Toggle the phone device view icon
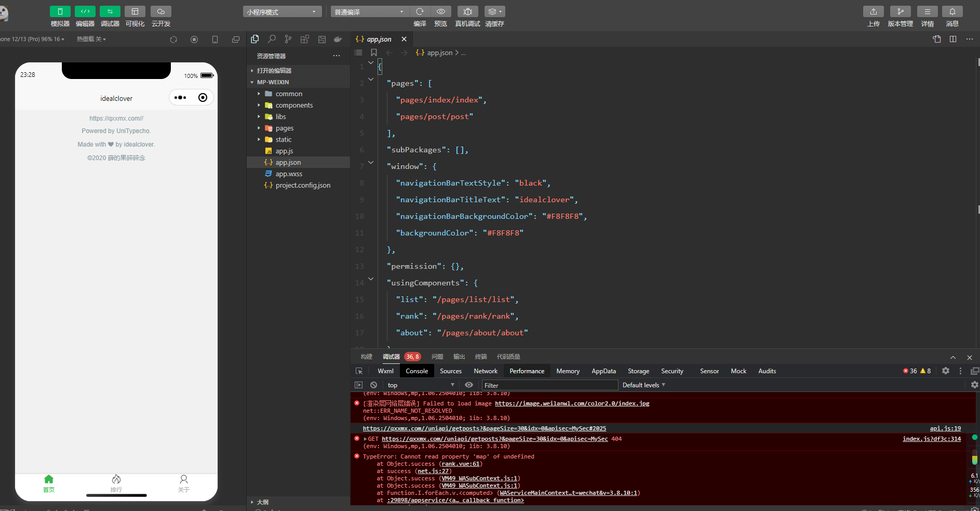This screenshot has width=980, height=511. click(215, 40)
